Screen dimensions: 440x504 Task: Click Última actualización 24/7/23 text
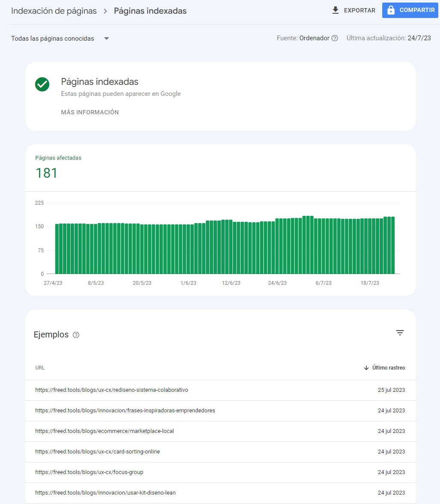(x=389, y=38)
